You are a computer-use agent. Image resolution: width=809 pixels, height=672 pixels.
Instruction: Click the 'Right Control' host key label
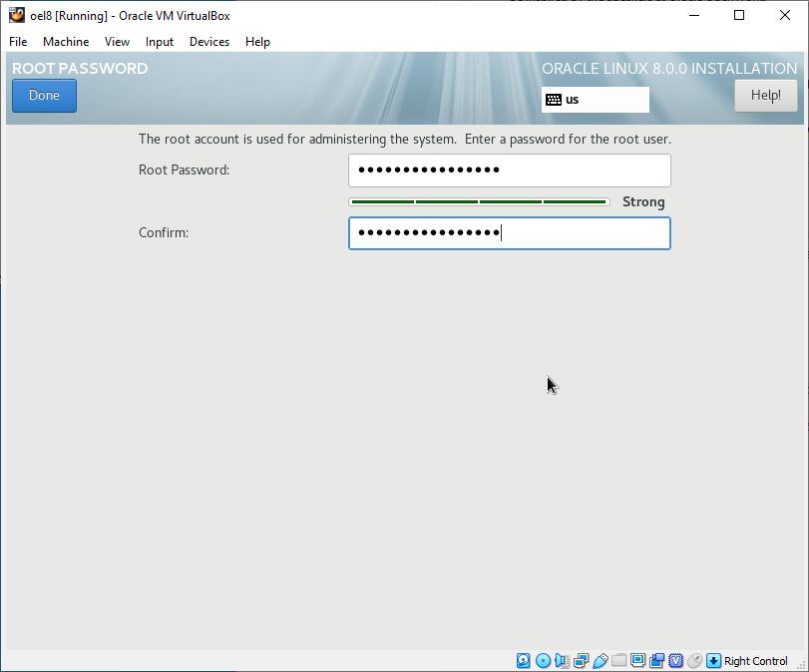[756, 661]
